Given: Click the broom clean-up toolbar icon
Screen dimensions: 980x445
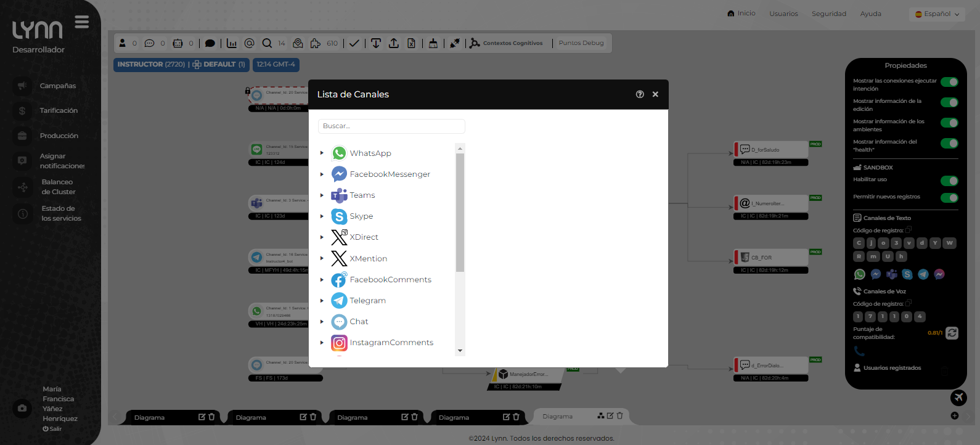Looking at the screenshot, I should pyautogui.click(x=433, y=43).
